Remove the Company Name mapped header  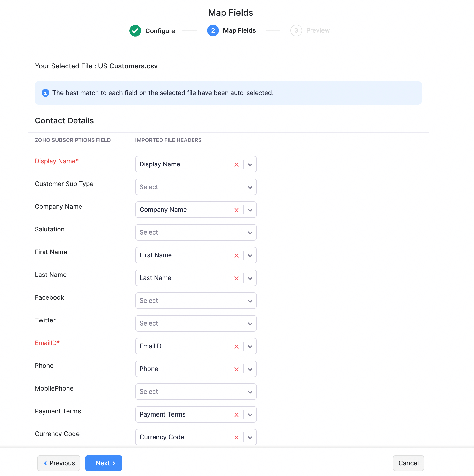coord(236,210)
